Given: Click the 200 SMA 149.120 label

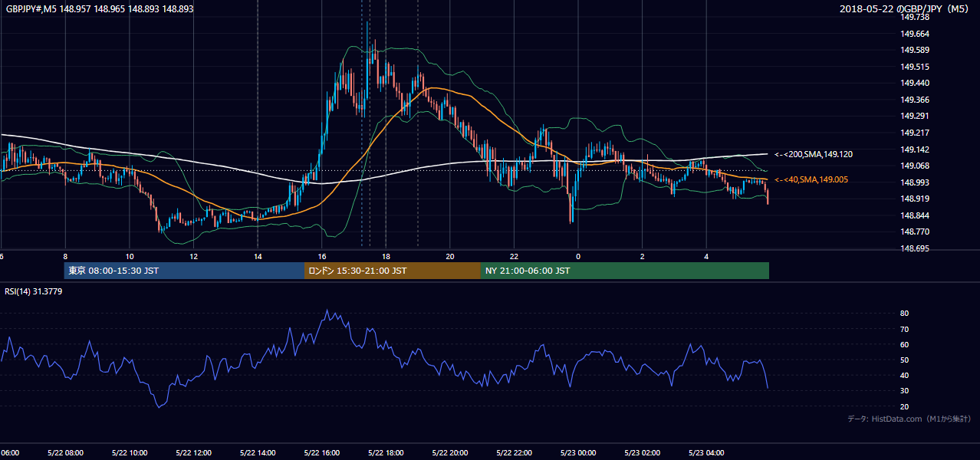Looking at the screenshot, I should (x=814, y=155).
